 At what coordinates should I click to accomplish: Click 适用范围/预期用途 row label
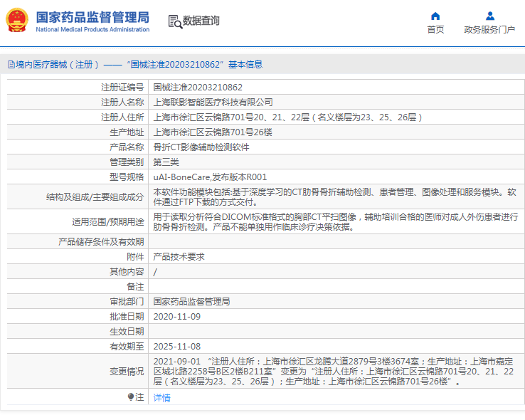pos(108,221)
